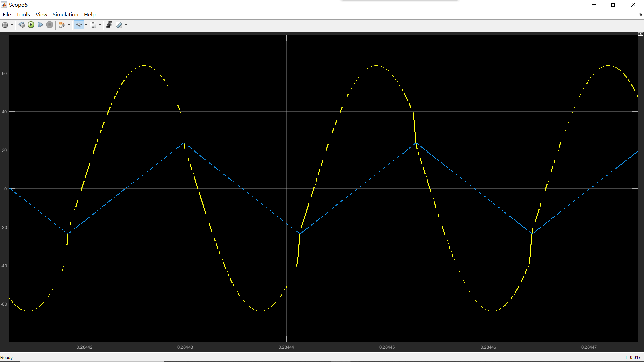The image size is (644, 362).
Task: Click the 60 y-axis tick label
Action: click(x=4, y=73)
